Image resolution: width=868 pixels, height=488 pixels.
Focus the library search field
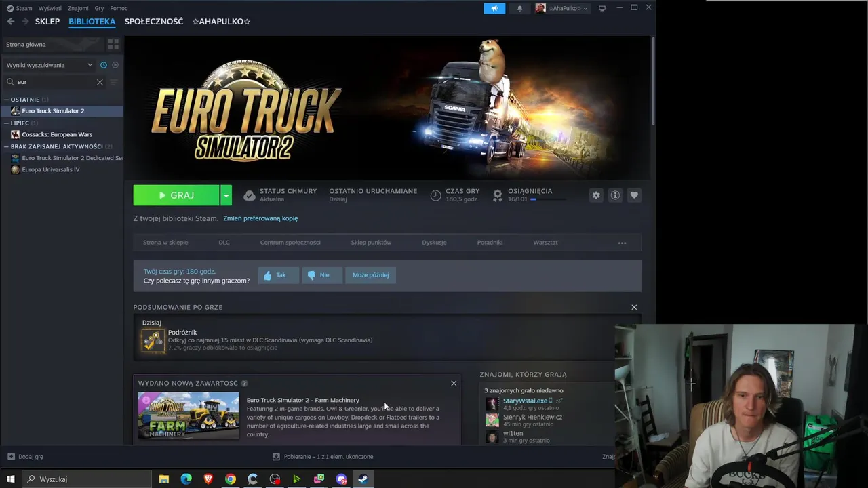(x=56, y=82)
